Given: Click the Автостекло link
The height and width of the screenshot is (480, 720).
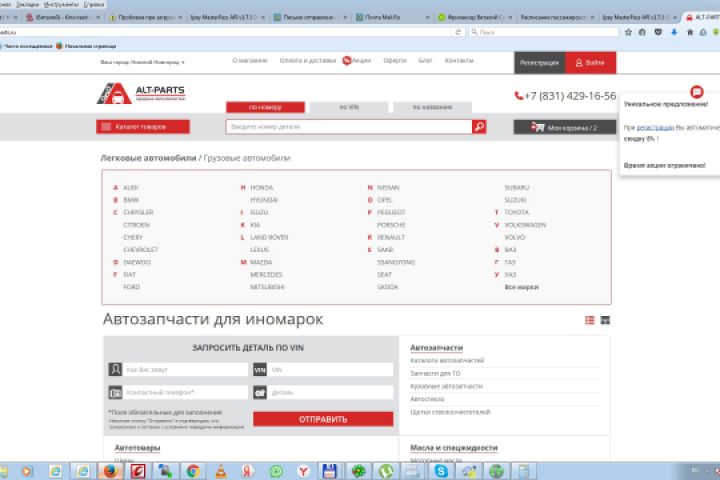Looking at the screenshot, I should pyautogui.click(x=428, y=399).
